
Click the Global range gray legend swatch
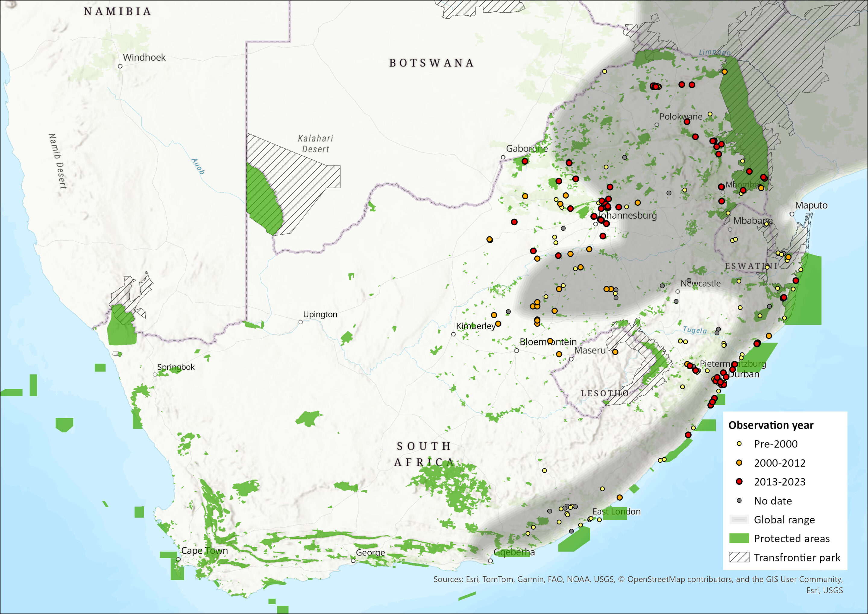pos(739,519)
